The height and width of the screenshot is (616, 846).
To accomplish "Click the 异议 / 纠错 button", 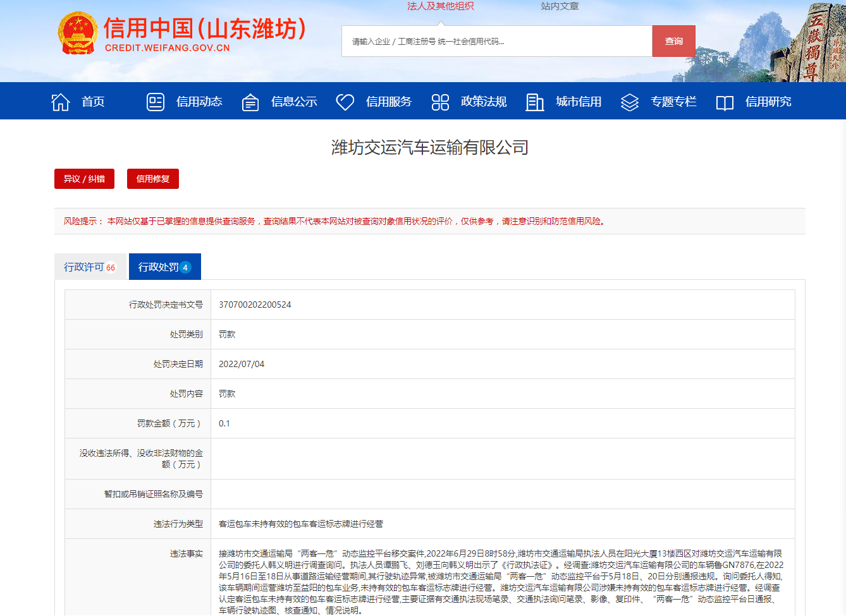I will pyautogui.click(x=84, y=179).
